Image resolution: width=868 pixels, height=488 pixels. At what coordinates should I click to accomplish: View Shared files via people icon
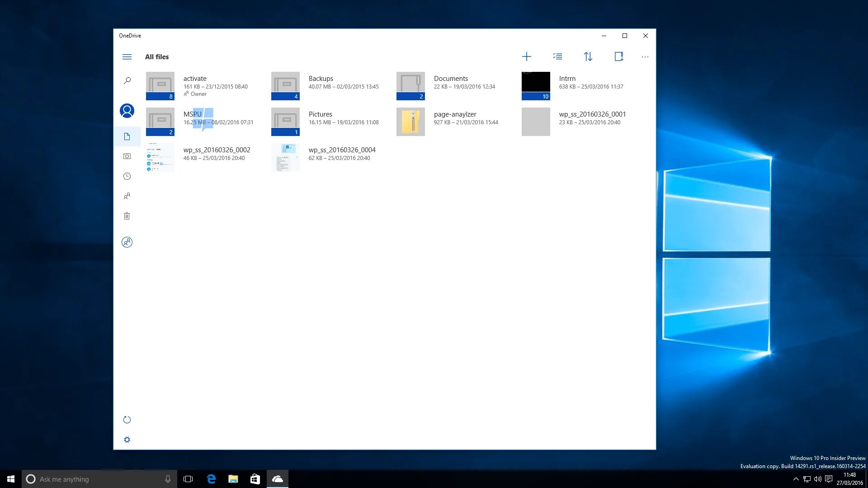127,196
